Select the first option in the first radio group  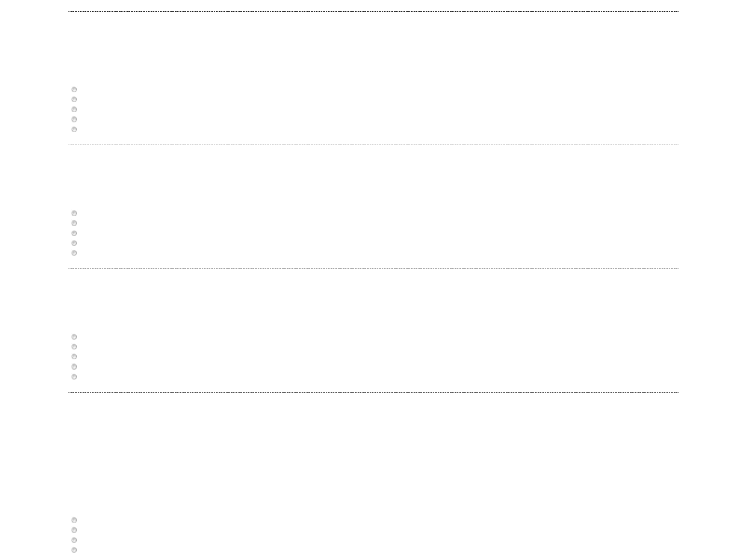point(74,90)
